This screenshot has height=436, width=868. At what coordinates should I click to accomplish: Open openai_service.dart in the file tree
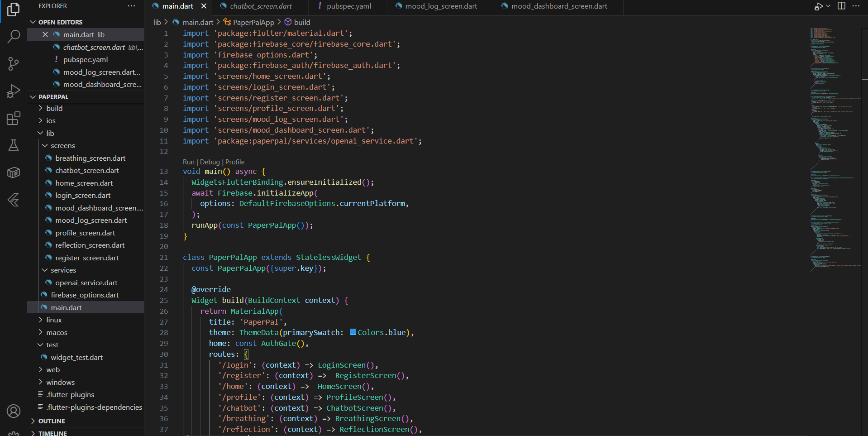tap(86, 283)
